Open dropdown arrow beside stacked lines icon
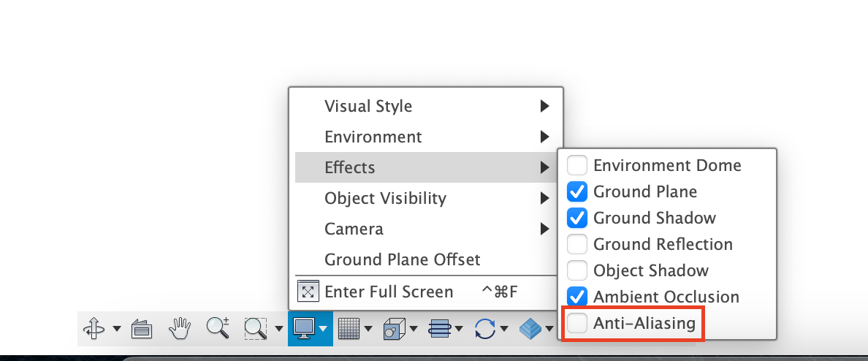868x361 pixels. point(459,329)
